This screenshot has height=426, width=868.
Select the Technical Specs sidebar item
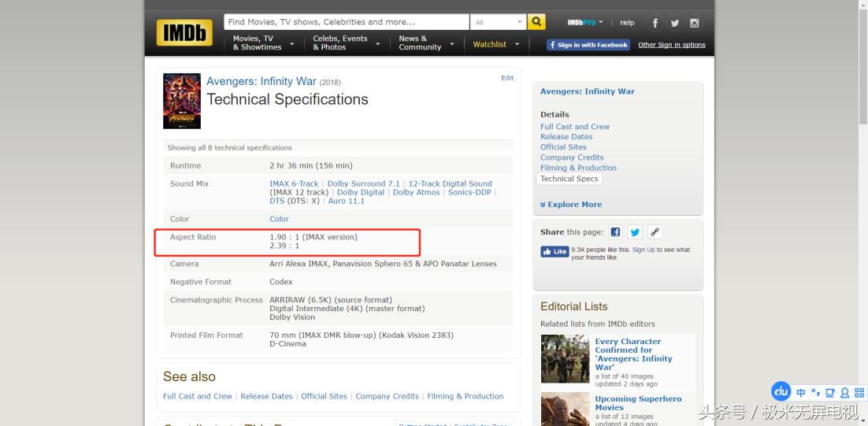(569, 179)
